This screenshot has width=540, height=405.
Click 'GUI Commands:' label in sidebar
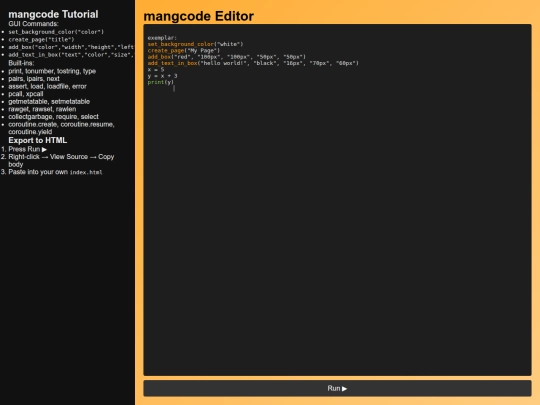coord(33,24)
